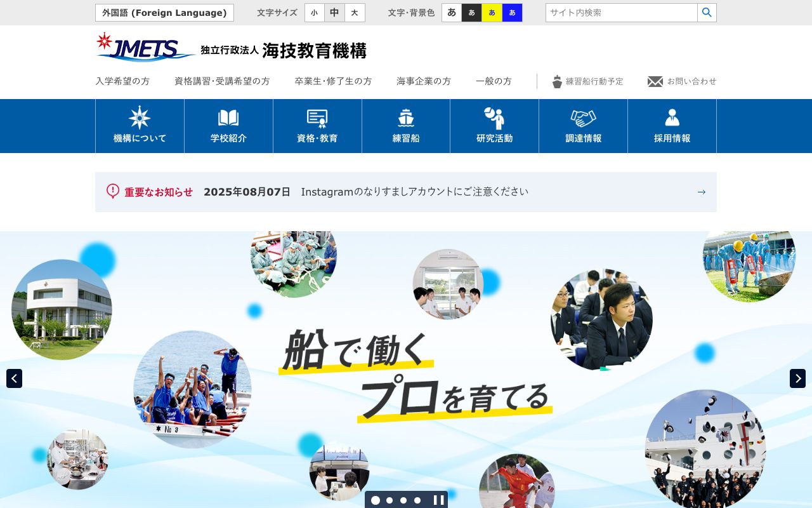Click the 採用情報 person icon
This screenshot has width=812, height=508.
click(x=672, y=118)
